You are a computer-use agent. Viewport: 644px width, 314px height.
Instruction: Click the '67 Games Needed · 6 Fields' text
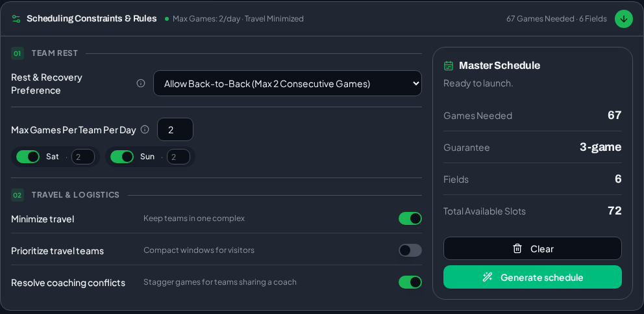click(556, 19)
